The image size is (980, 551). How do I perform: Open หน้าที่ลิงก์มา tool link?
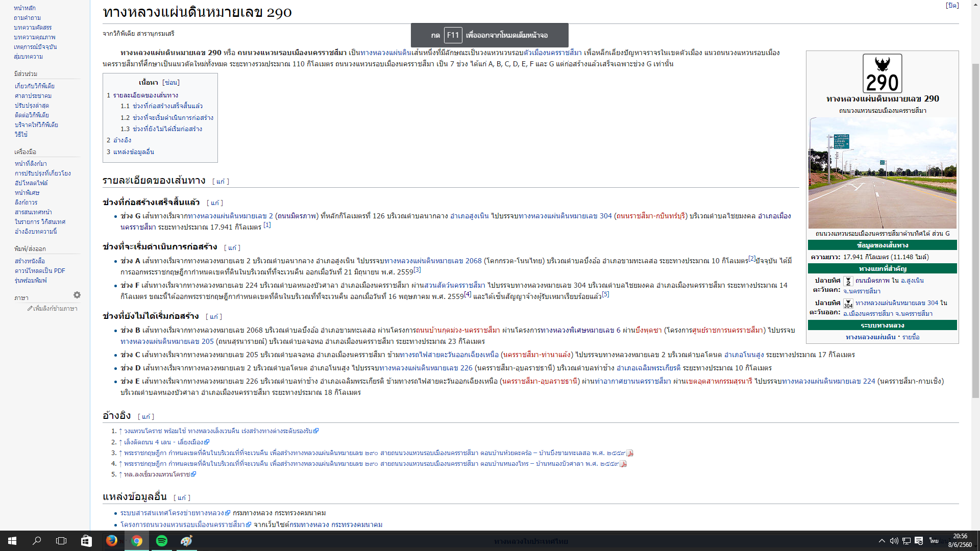coord(31,164)
